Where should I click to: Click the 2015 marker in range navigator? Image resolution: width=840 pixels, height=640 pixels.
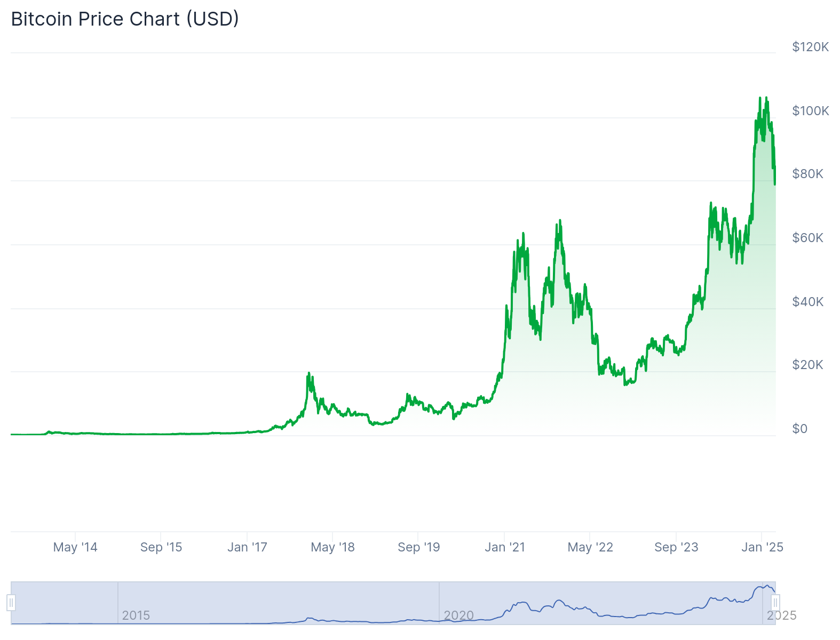point(136,615)
